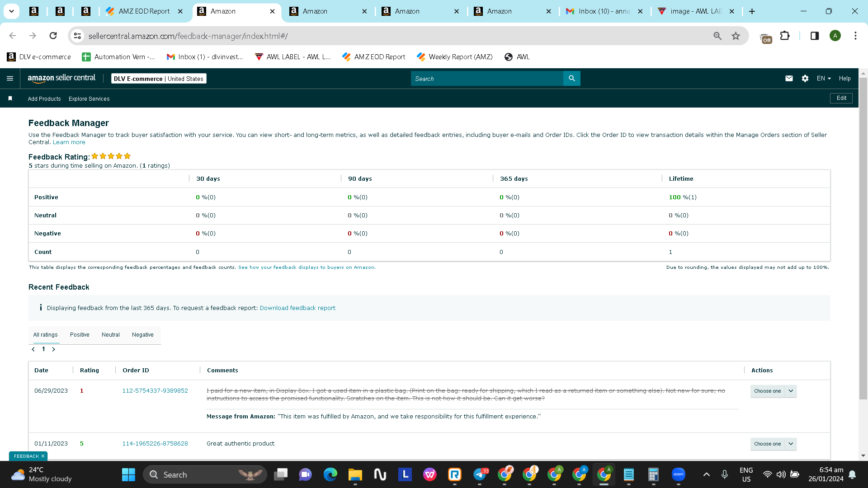Open the Chrome extensions puzzle icon

click(785, 36)
